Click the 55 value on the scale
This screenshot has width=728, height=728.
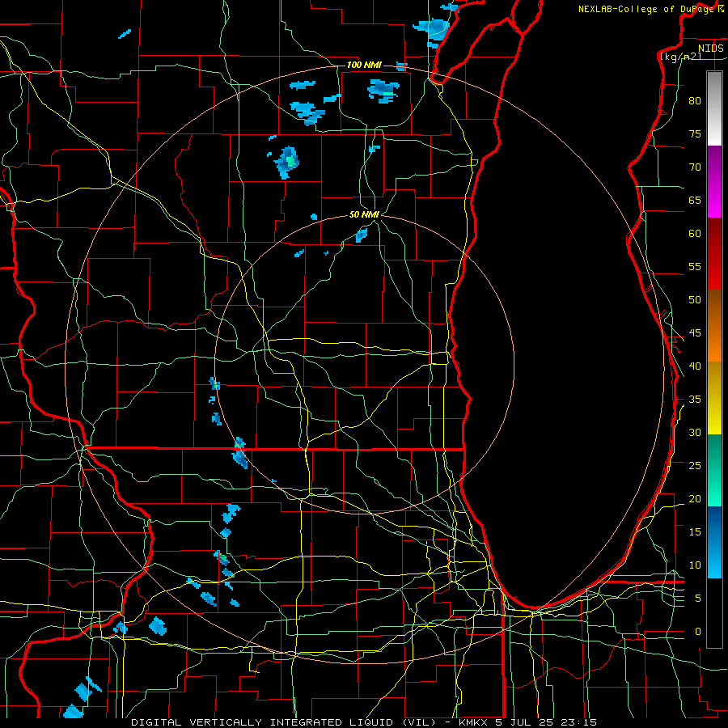(x=695, y=267)
